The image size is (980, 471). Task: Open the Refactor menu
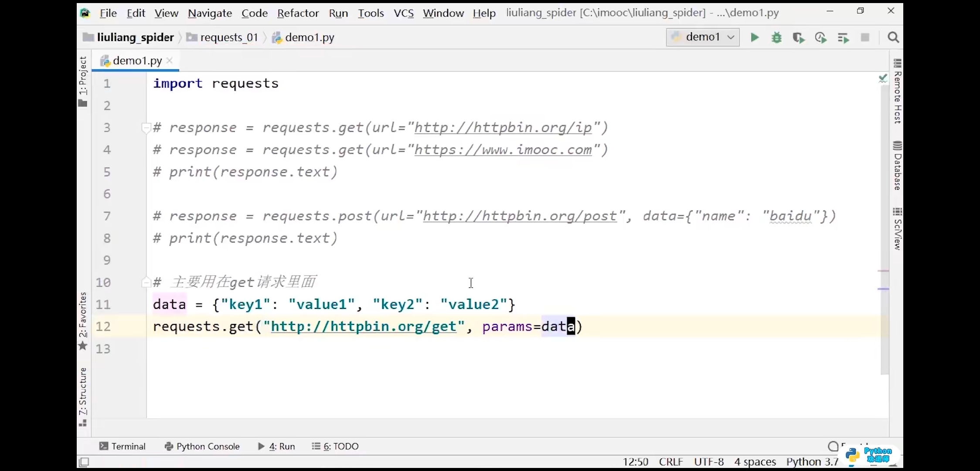tap(298, 13)
